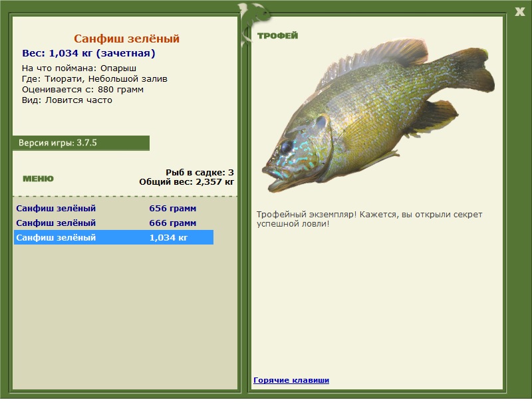Select the Санфиш зелёный 666 грамм row
532x408 pixels.
coord(114,223)
